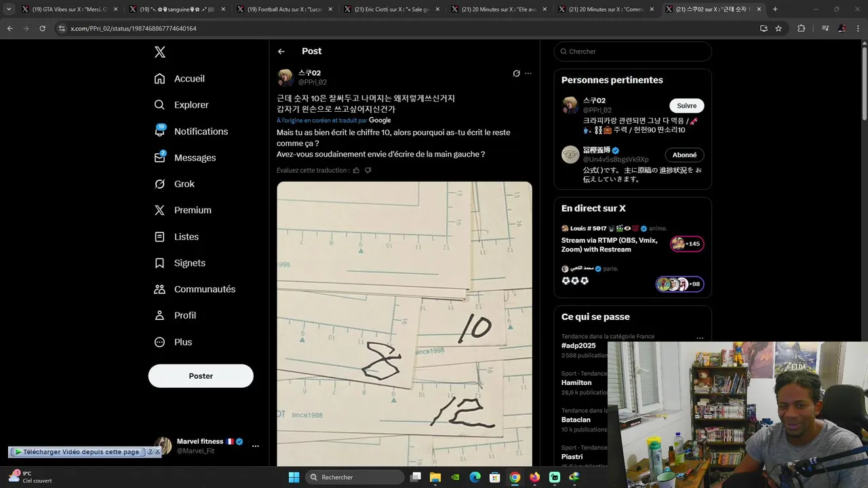Open the Chrome three-dot menu
Viewport: 868px width, 488px height.
click(x=858, y=28)
